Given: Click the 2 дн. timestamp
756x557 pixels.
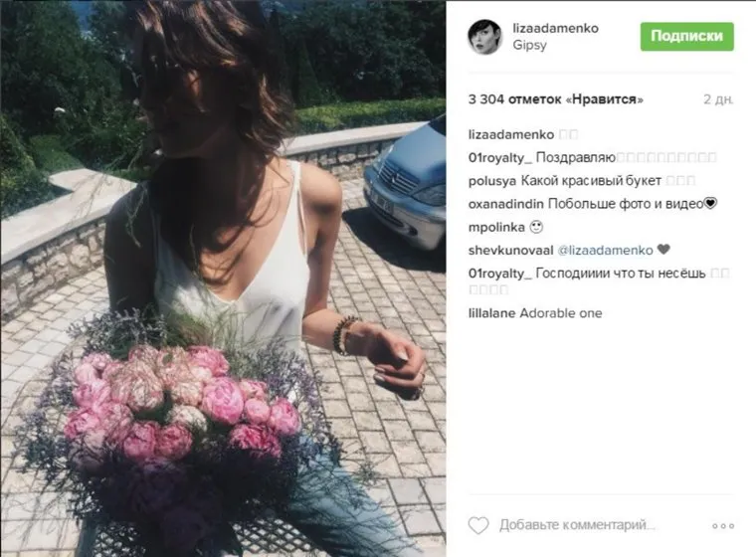Looking at the screenshot, I should point(718,99).
